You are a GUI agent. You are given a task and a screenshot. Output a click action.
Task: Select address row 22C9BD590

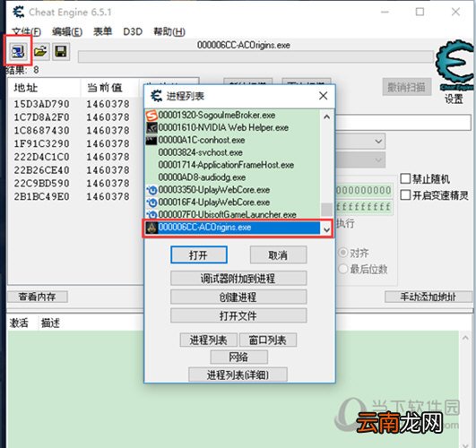click(x=73, y=184)
